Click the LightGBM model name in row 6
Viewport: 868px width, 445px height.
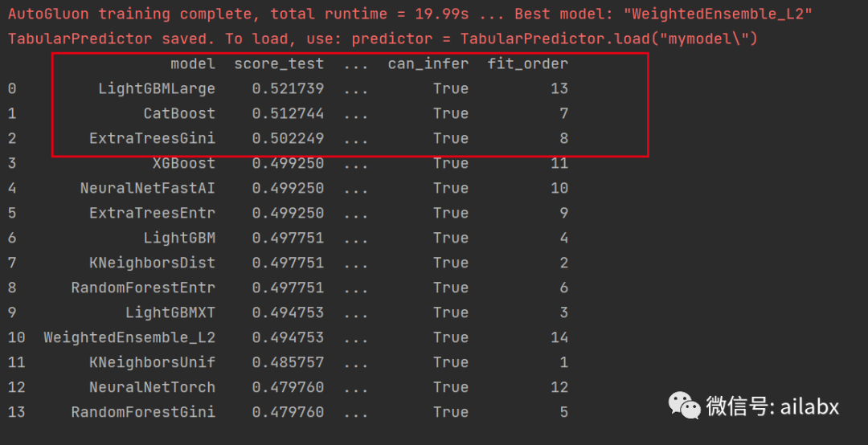(179, 238)
